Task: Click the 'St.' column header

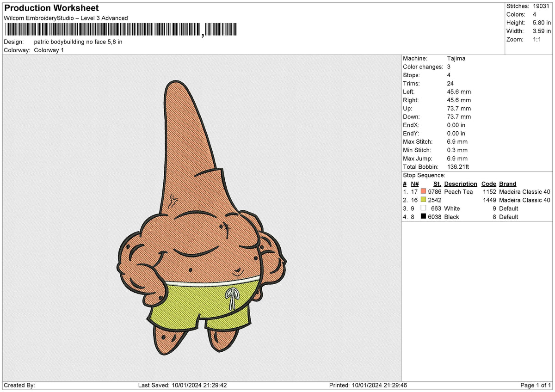Action: pyautogui.click(x=437, y=184)
